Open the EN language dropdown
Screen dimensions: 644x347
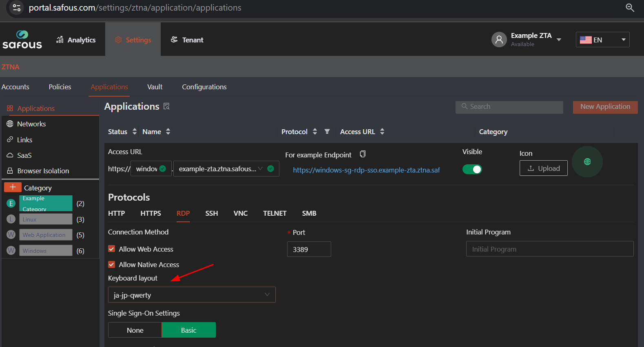(602, 40)
